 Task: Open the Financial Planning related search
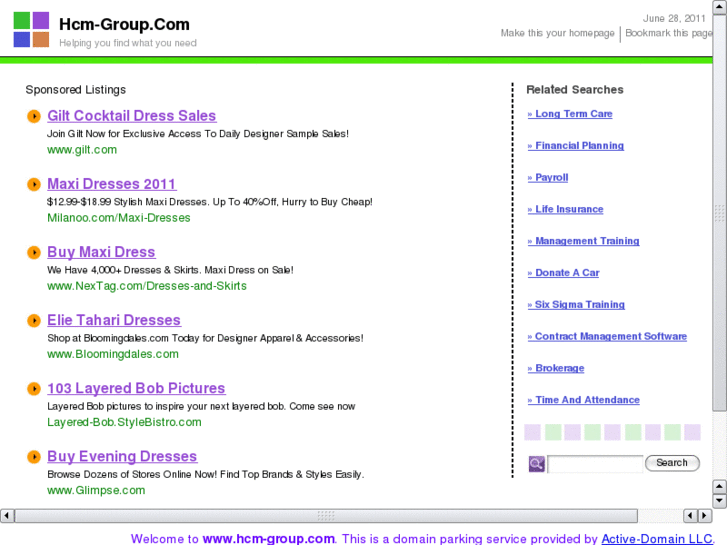(579, 146)
